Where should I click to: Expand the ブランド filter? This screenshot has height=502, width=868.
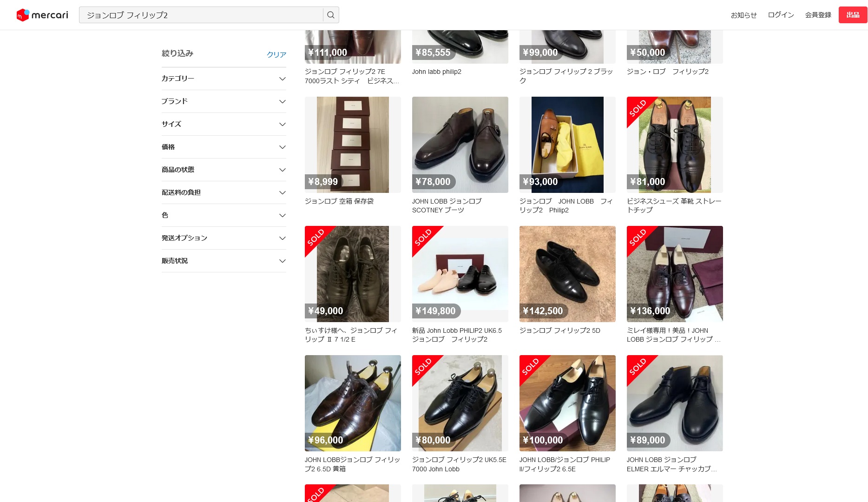224,101
